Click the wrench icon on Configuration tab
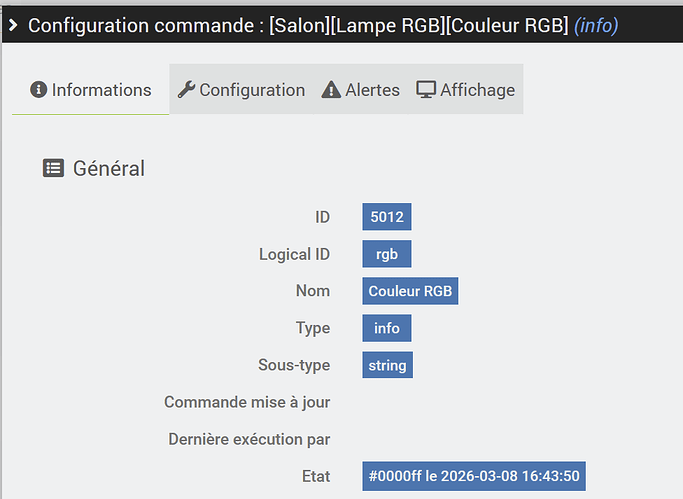The height and width of the screenshot is (499, 683). 186,90
